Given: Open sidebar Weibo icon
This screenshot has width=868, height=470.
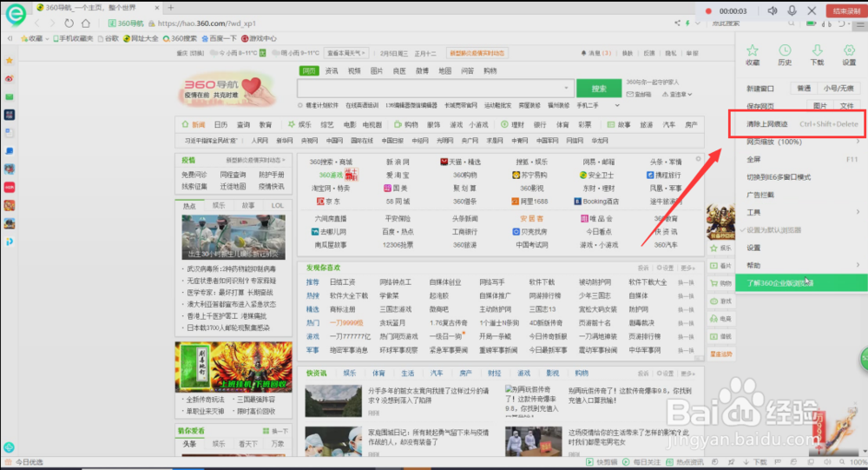Looking at the screenshot, I should 9,79.
